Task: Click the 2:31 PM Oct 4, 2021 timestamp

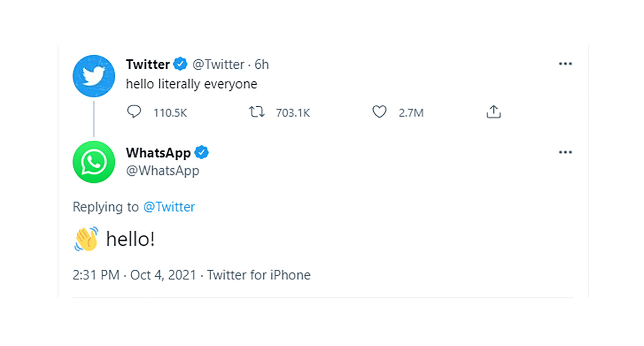Action: pos(135,275)
